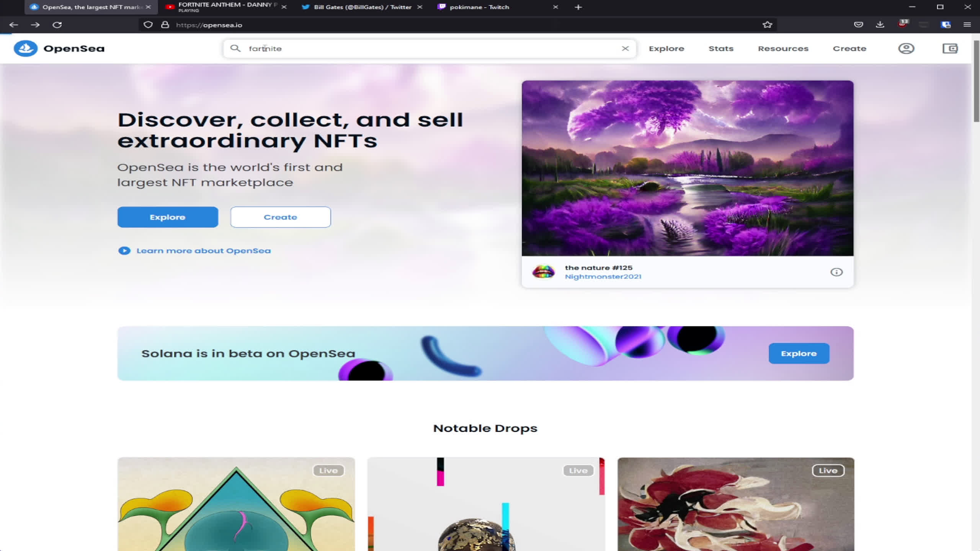Click the search field containing fortnite
980x551 pixels.
tap(430, 49)
